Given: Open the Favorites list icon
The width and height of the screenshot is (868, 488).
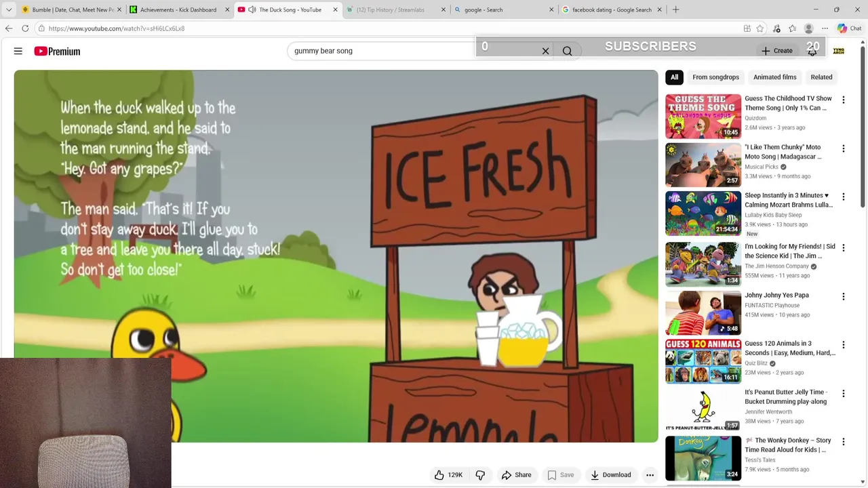Looking at the screenshot, I should click(792, 28).
